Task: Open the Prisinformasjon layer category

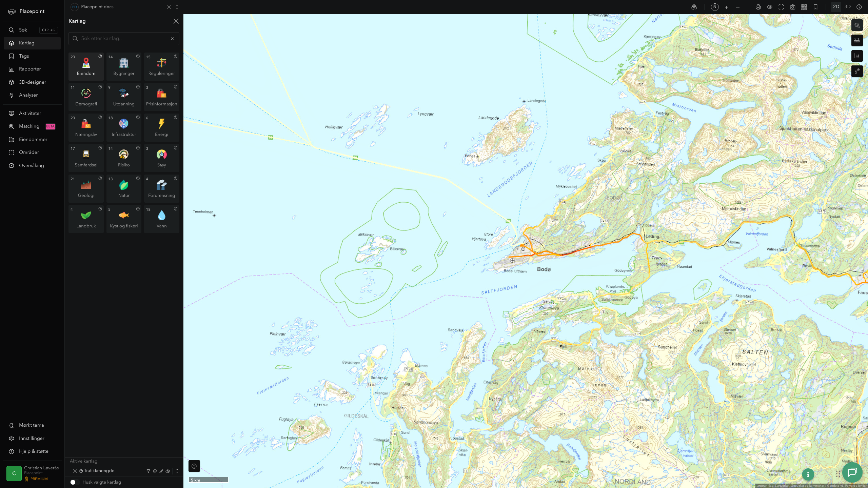Action: tap(162, 97)
